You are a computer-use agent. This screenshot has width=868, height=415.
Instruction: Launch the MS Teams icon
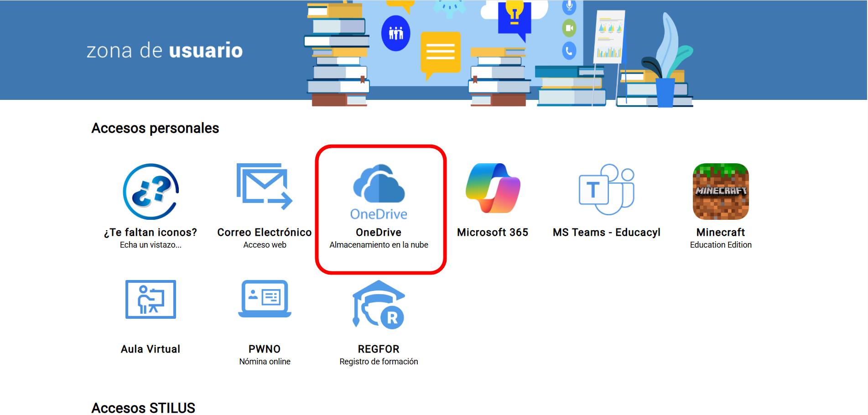click(607, 189)
